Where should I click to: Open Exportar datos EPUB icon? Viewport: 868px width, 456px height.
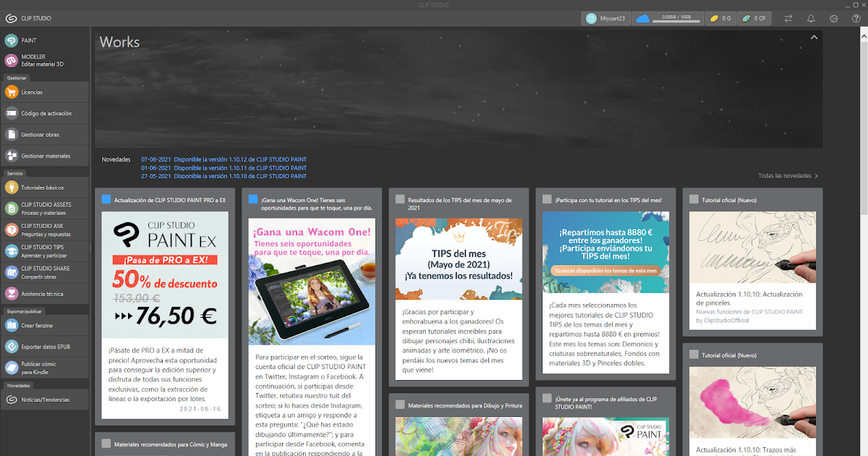click(x=11, y=347)
